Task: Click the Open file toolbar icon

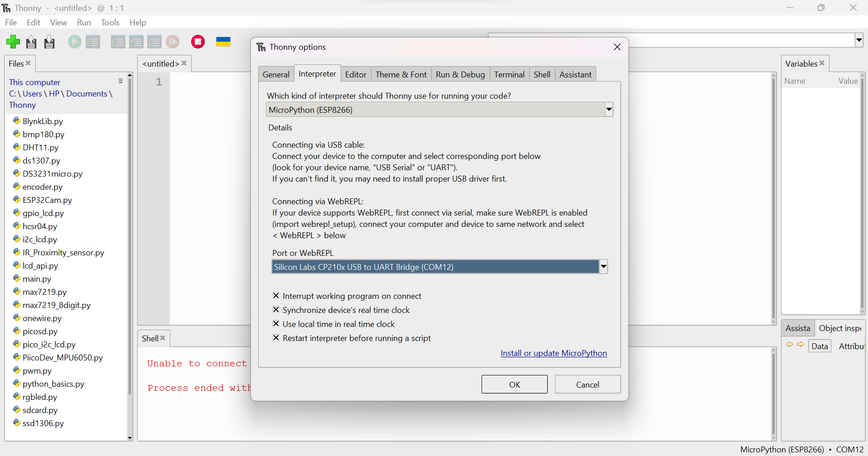Action: (31, 42)
